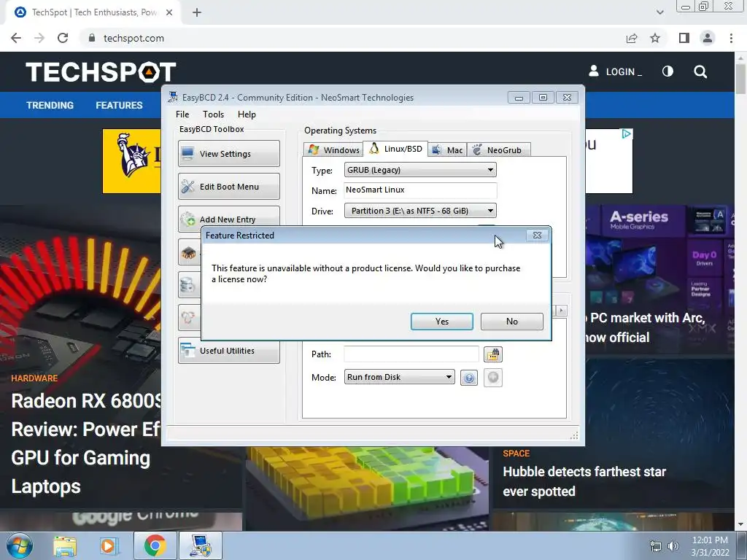Close the Feature Restricted dialog
The image size is (747, 560).
(537, 236)
